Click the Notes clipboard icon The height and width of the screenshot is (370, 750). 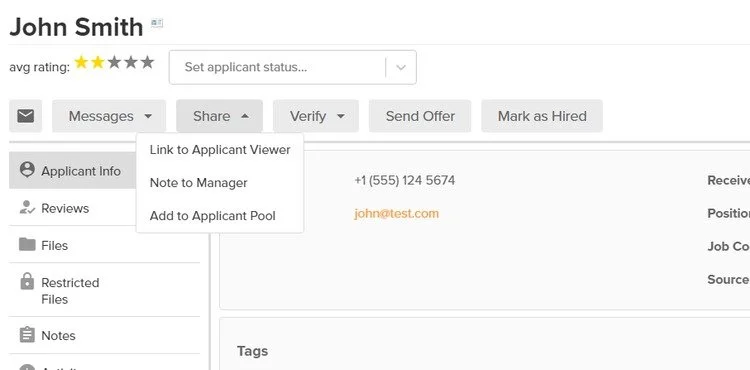tap(27, 335)
